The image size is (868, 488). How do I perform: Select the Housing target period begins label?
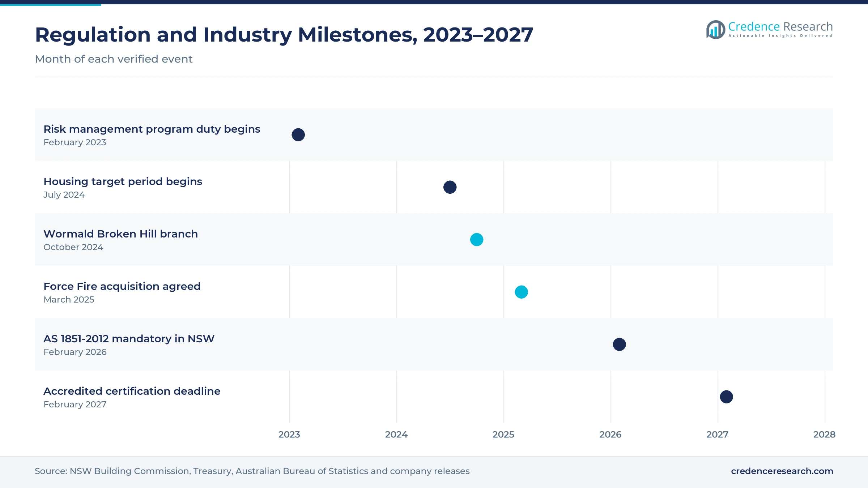(x=123, y=181)
